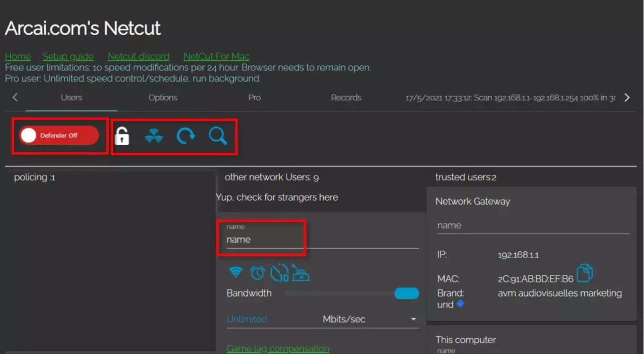644x354 pixels.
Task: Select the MAC address 2C:91:AB:BD:EF:B6
Action: 536,279
